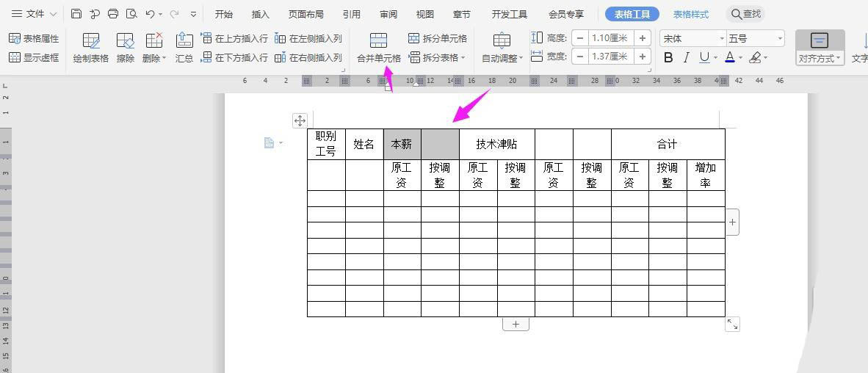Open font color dropdown arrow

coord(741,57)
